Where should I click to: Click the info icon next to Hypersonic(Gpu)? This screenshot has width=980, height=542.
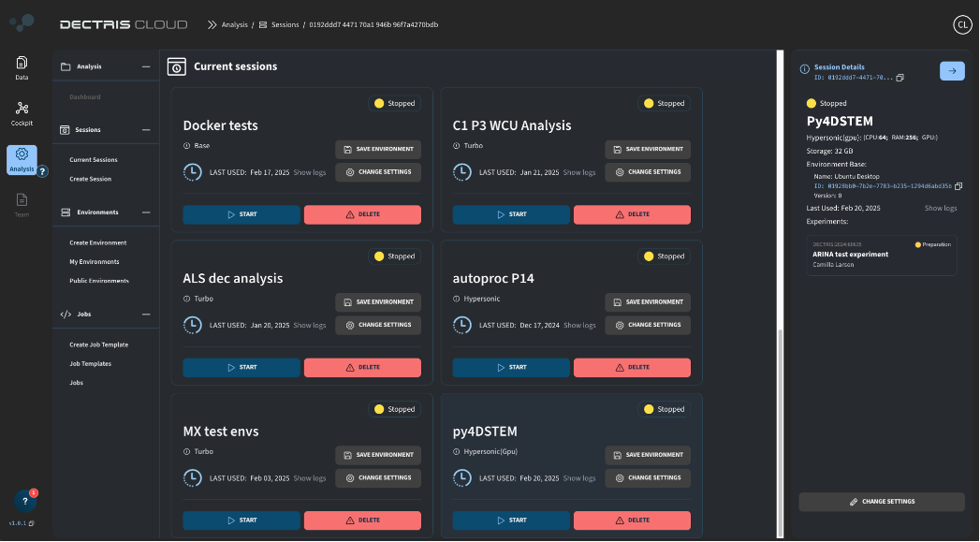tap(456, 452)
